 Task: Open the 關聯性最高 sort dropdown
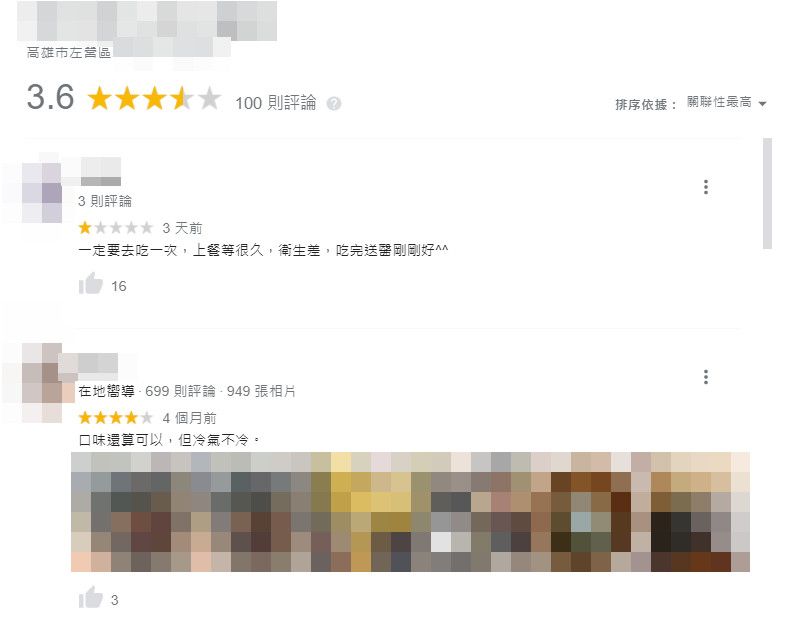point(727,103)
